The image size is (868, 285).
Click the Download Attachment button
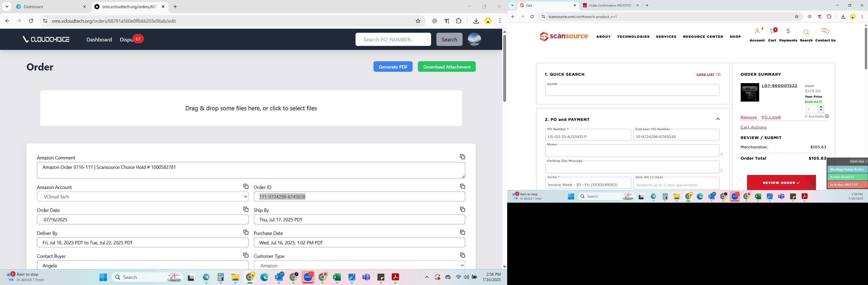coord(447,66)
